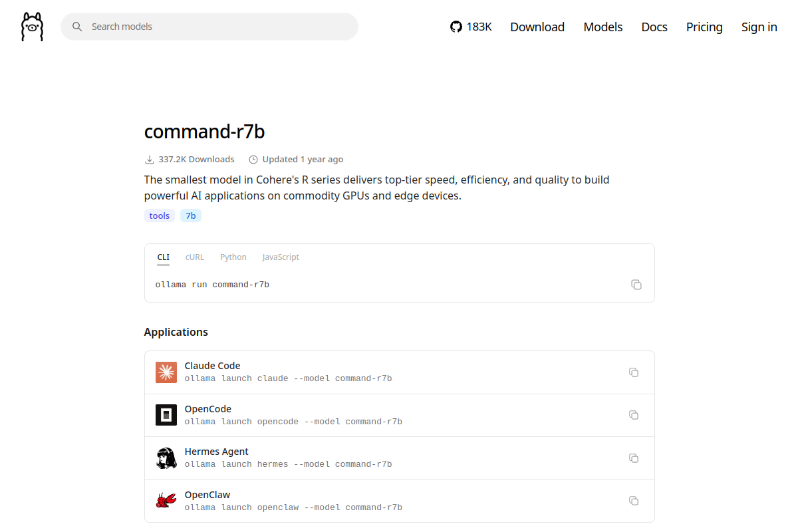The width and height of the screenshot is (798, 532).
Task: Click the OpenCode app icon
Action: click(166, 415)
